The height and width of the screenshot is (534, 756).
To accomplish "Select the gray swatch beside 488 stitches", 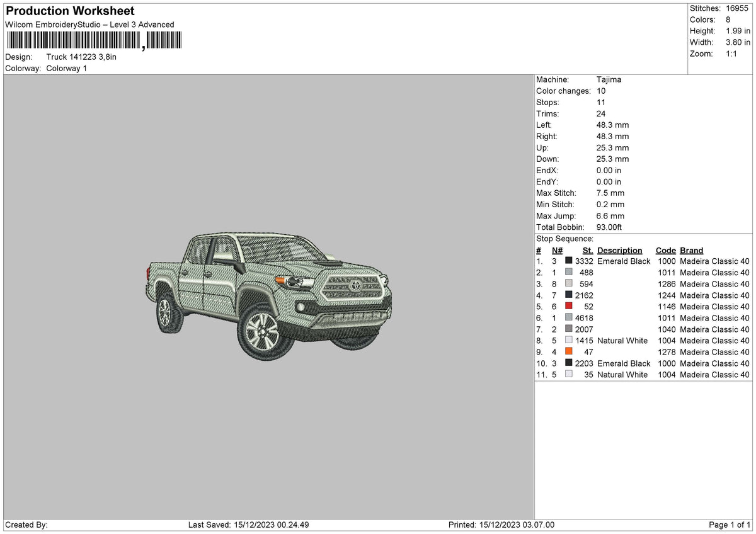I will [x=569, y=272].
